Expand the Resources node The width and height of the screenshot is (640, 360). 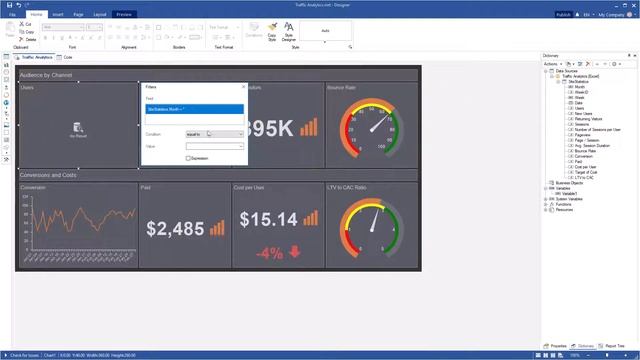pyautogui.click(x=546, y=209)
